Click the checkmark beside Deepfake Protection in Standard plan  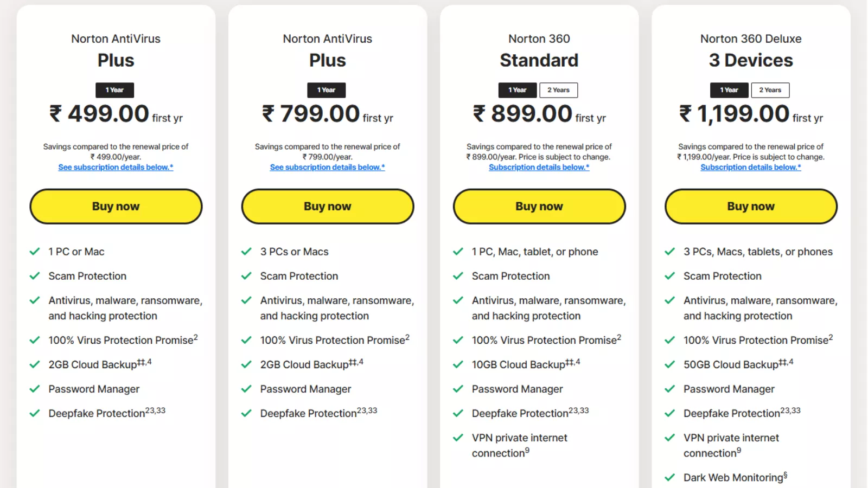point(458,413)
